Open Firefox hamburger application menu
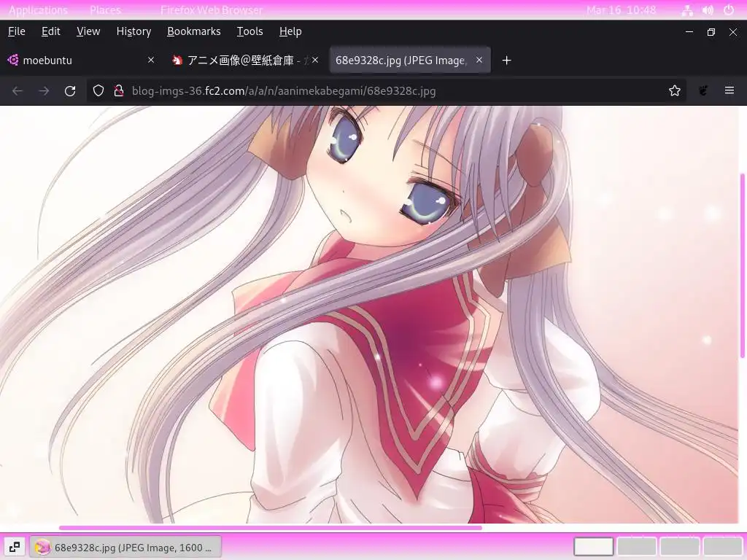This screenshot has width=747, height=560. pos(729,90)
